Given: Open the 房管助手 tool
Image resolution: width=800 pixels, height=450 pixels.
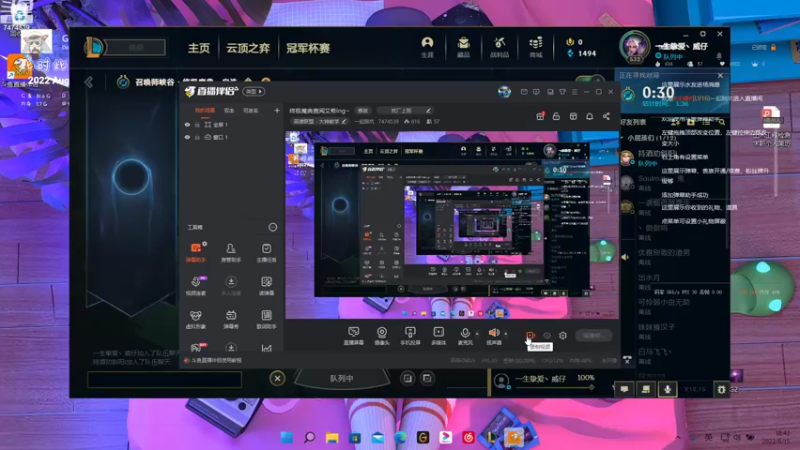Looking at the screenshot, I should (231, 252).
